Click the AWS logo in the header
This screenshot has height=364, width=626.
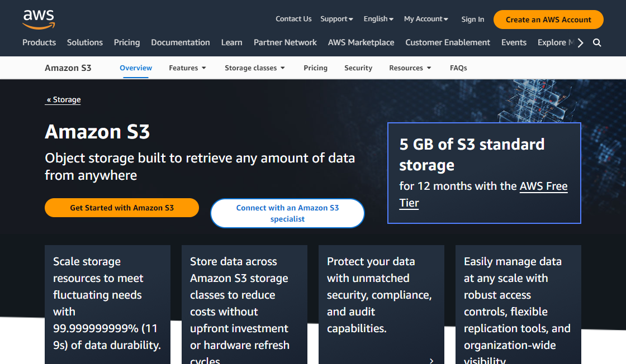click(x=39, y=18)
